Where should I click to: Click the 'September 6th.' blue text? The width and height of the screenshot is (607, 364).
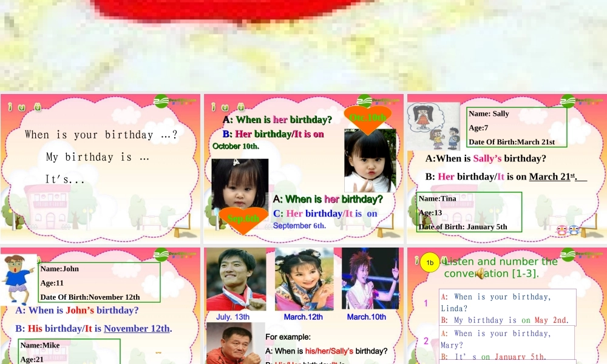[x=299, y=226]
